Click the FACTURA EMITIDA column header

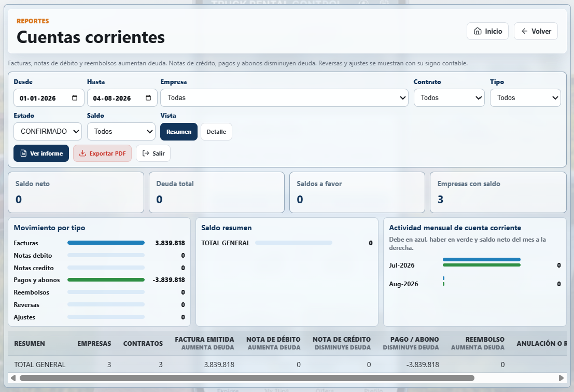click(204, 343)
